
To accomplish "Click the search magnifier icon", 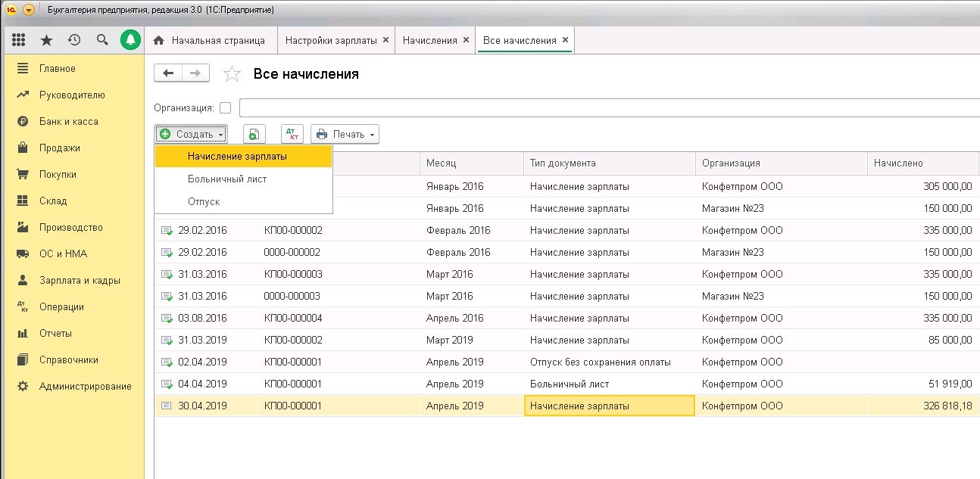I will (102, 40).
